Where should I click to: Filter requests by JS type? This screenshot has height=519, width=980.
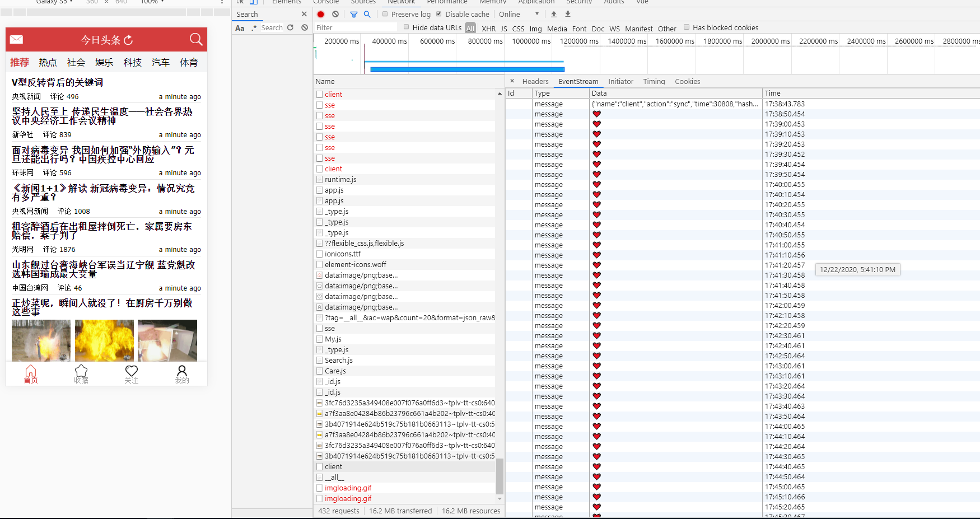point(504,29)
